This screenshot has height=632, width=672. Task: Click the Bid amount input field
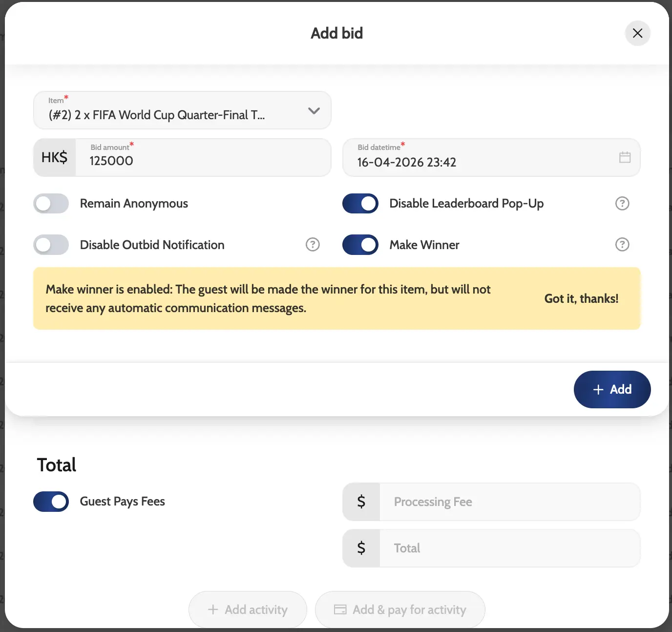click(203, 160)
